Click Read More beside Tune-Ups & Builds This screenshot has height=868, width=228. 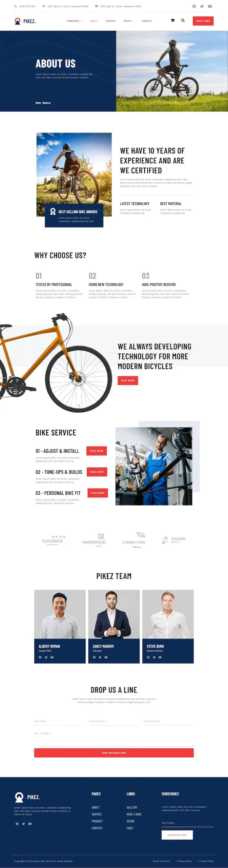click(97, 472)
